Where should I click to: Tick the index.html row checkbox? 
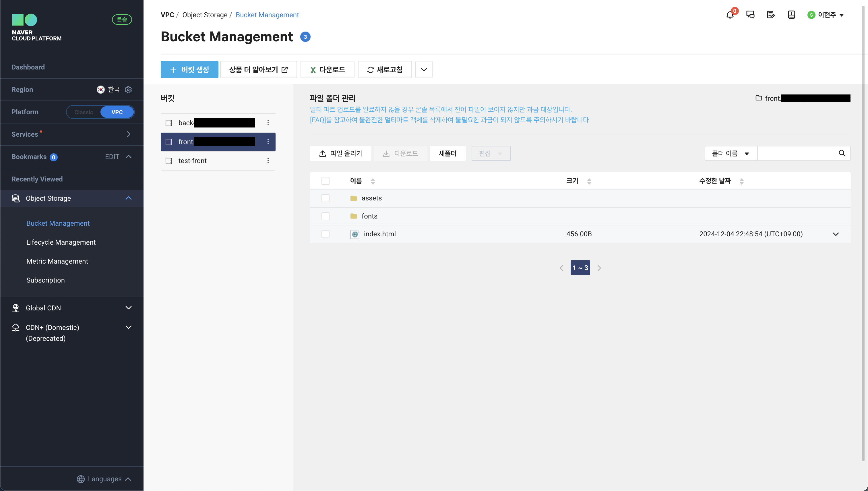tap(325, 234)
